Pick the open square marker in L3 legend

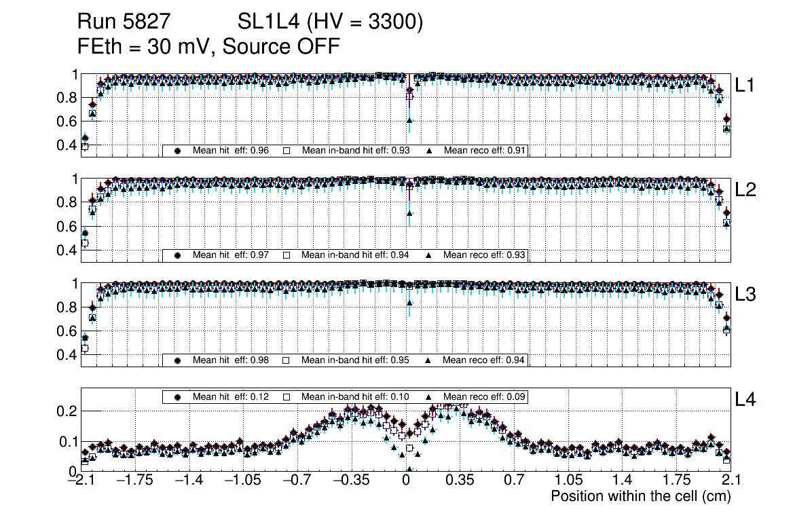click(286, 360)
